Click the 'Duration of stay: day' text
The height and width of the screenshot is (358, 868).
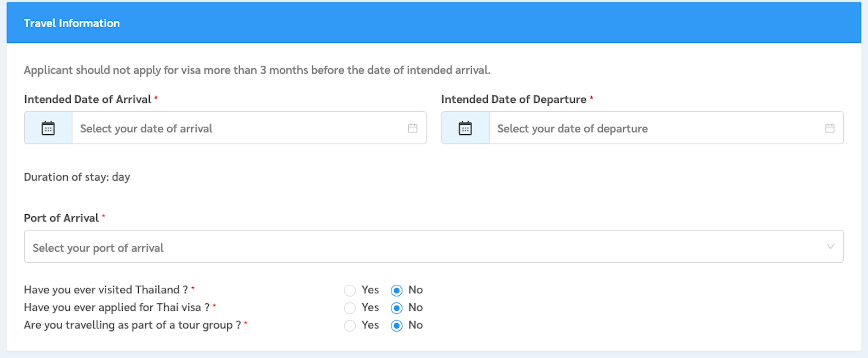click(77, 177)
